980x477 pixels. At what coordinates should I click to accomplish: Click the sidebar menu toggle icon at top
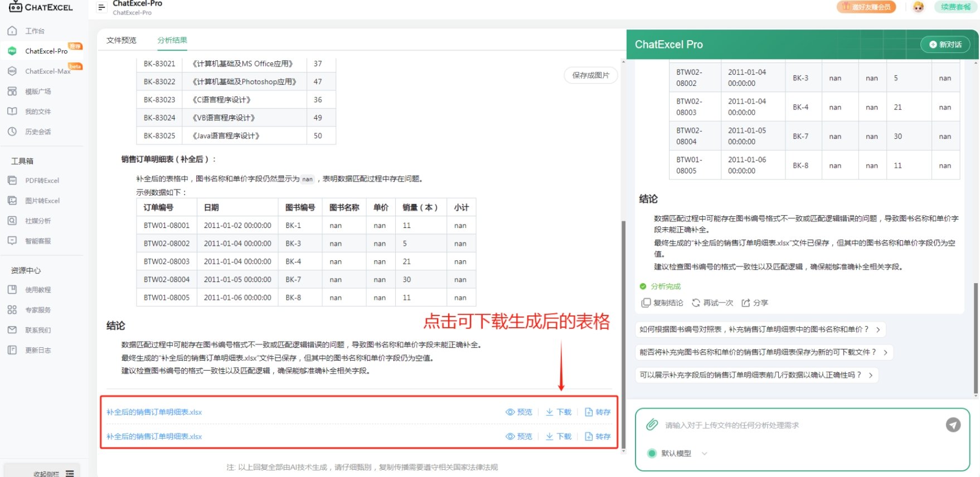point(101,7)
